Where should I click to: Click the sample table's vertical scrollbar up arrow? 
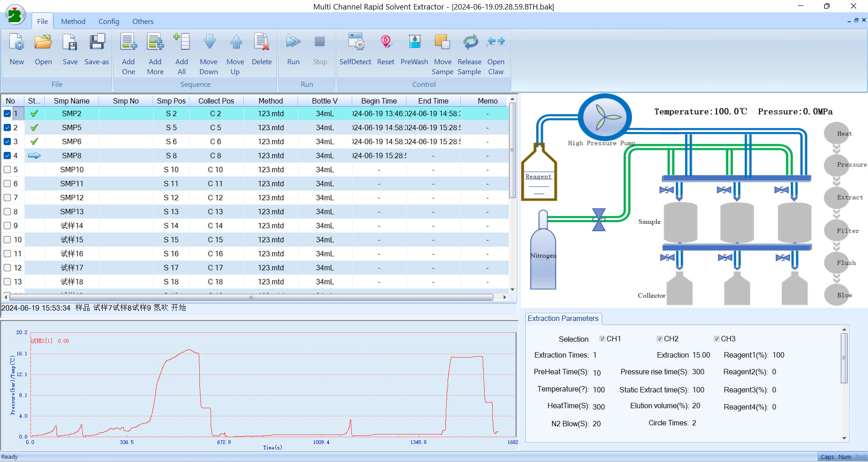tap(512, 99)
